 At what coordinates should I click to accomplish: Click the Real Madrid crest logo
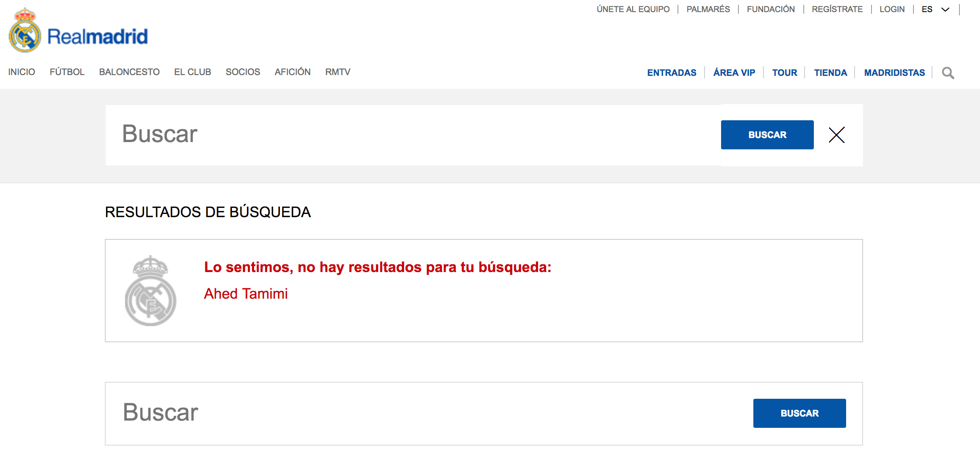pos(25,31)
